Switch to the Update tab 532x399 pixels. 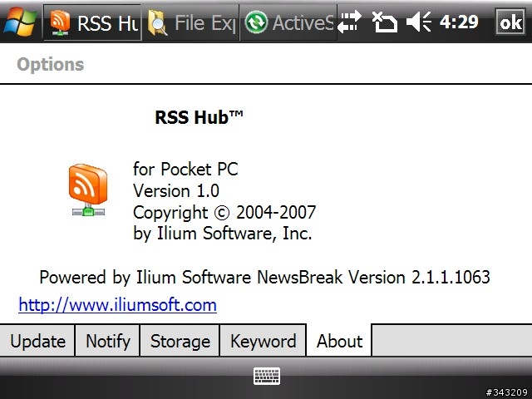click(37, 341)
